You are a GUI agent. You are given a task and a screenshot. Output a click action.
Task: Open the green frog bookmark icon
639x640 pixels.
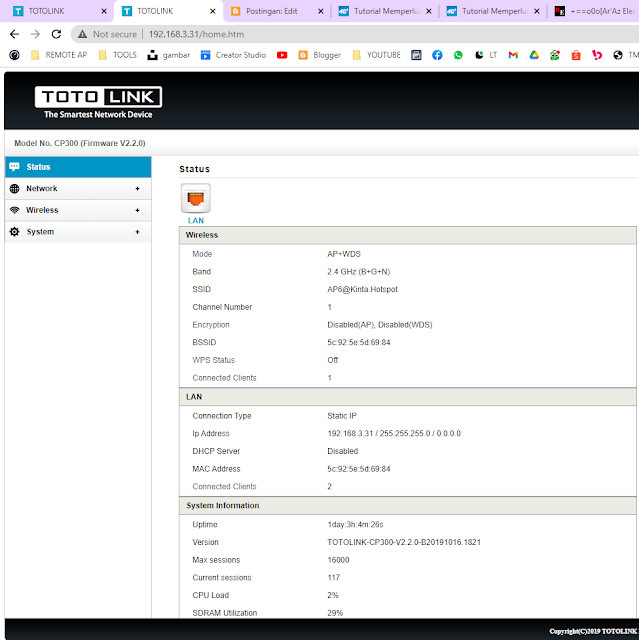(555, 55)
